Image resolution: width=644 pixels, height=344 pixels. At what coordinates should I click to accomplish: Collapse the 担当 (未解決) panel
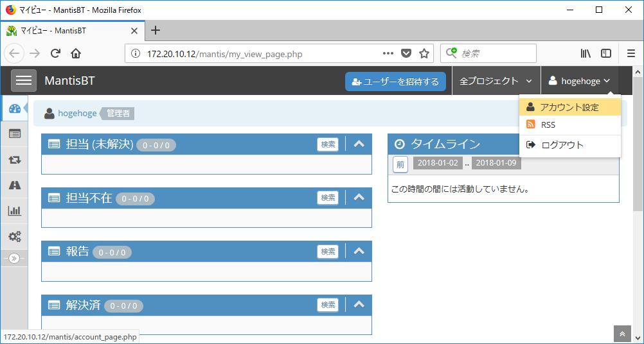click(x=359, y=144)
